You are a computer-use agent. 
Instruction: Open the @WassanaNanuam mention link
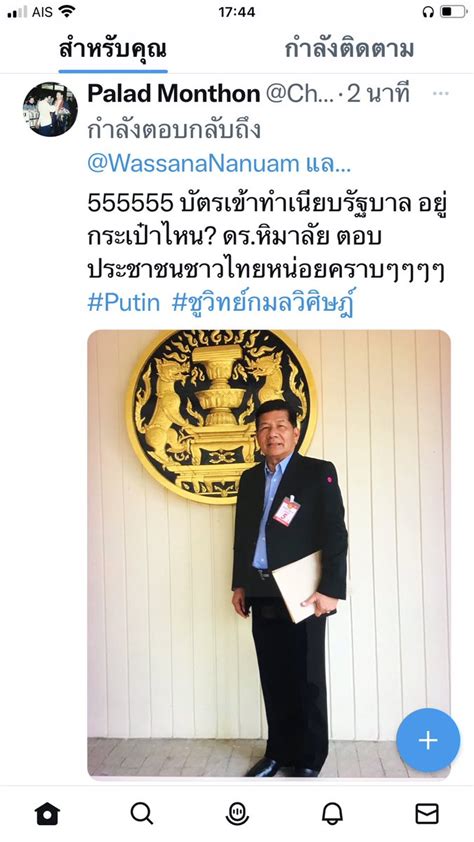click(x=193, y=164)
